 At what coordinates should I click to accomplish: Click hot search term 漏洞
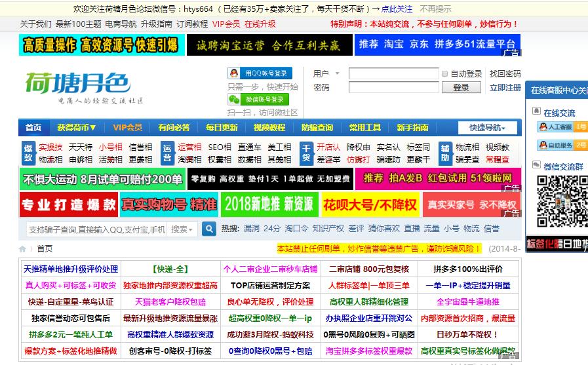click(x=251, y=229)
